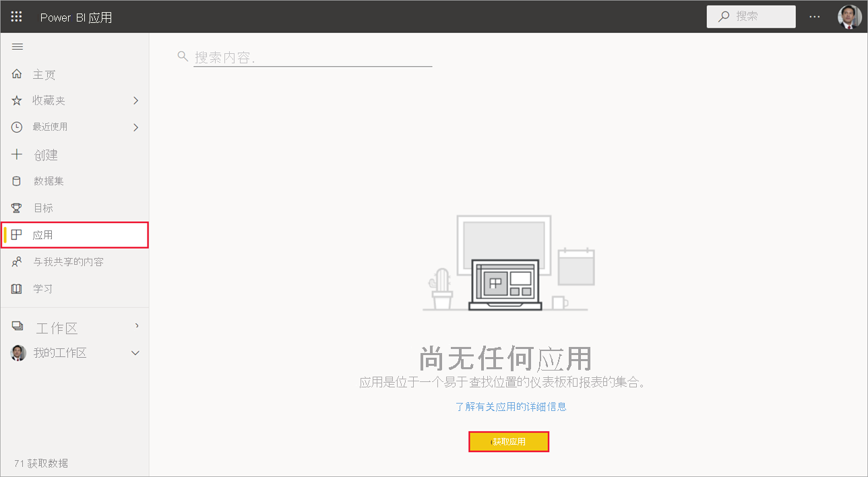The width and height of the screenshot is (868, 477).
Task: Select 应用 in the navigation pane
Action: click(75, 235)
